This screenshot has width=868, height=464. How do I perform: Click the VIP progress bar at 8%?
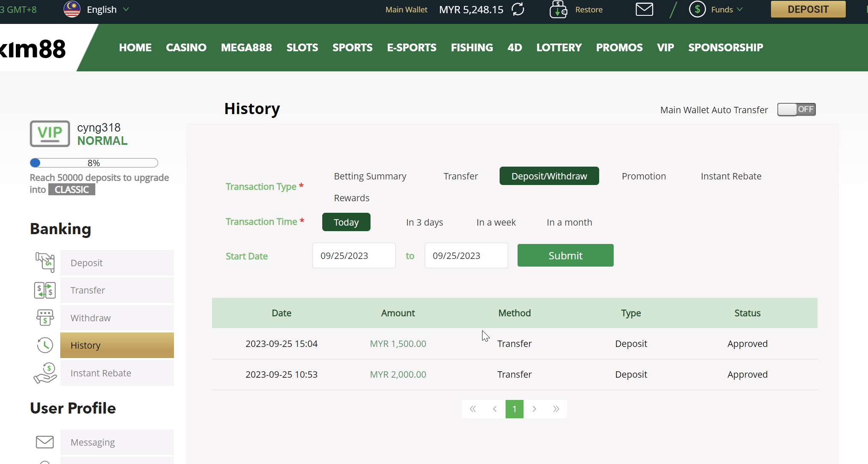94,163
